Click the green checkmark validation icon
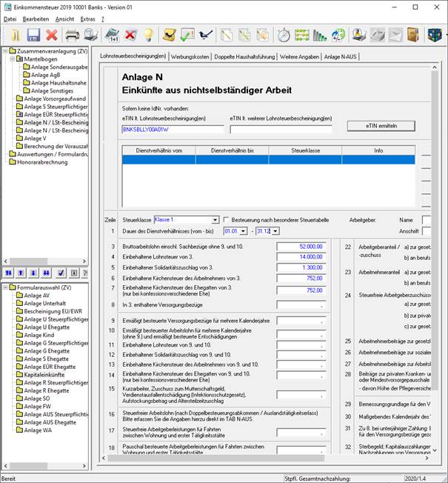Image resolution: width=448 pixels, height=483 pixels. [x=187, y=35]
